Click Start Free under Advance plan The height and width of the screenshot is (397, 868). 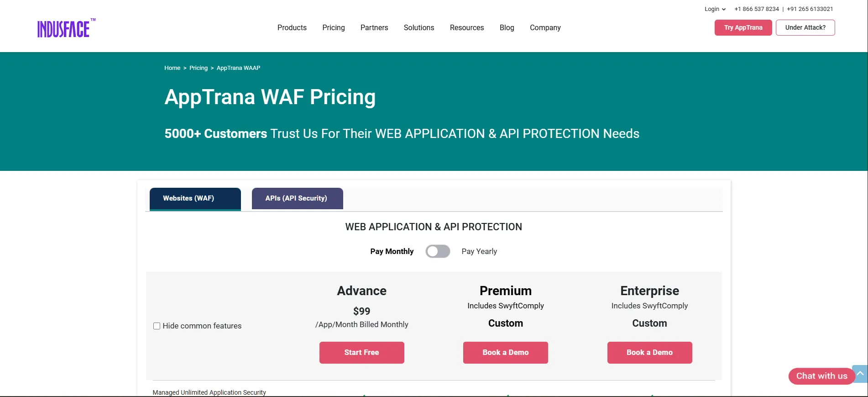[x=362, y=353]
